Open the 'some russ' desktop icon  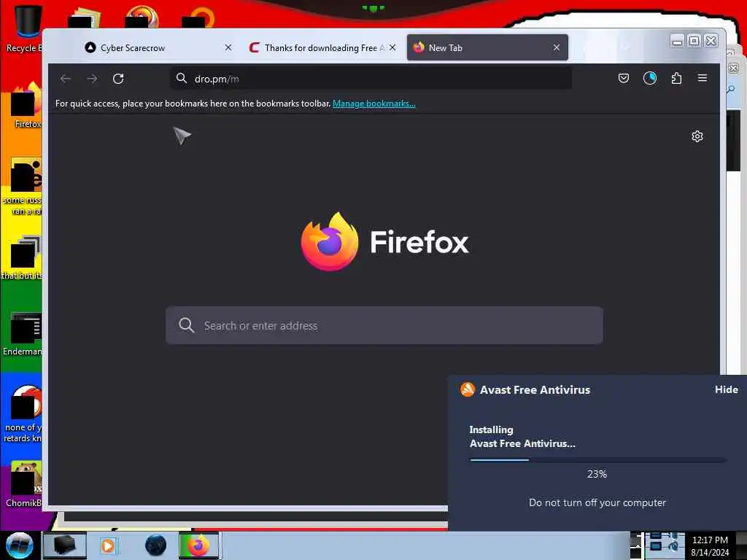point(23,187)
